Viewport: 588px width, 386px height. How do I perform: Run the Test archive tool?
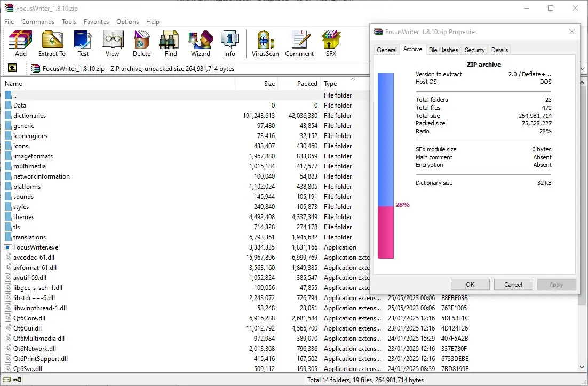tap(83, 44)
